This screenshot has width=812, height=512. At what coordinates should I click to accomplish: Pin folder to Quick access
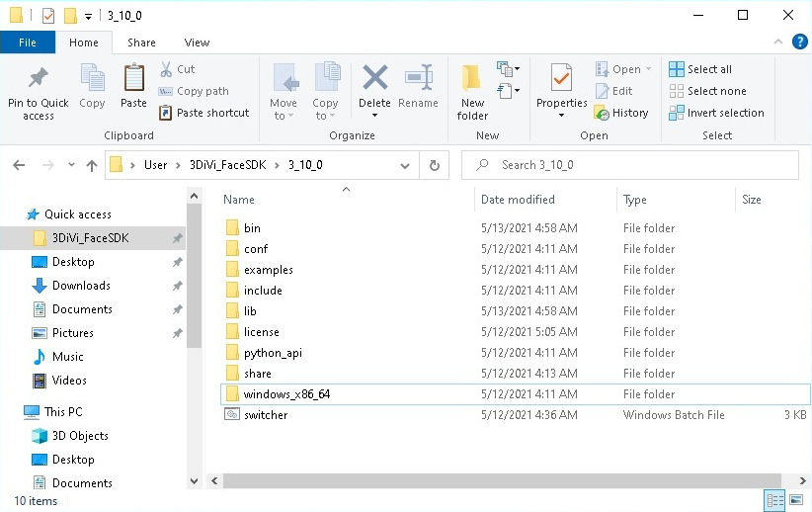39,93
